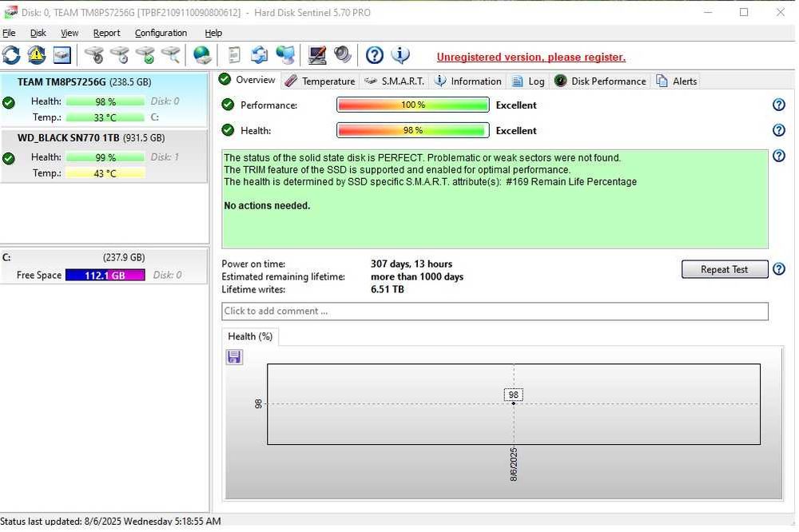Switch to the Log tab
This screenshot has width=799, height=532.
pyautogui.click(x=528, y=81)
